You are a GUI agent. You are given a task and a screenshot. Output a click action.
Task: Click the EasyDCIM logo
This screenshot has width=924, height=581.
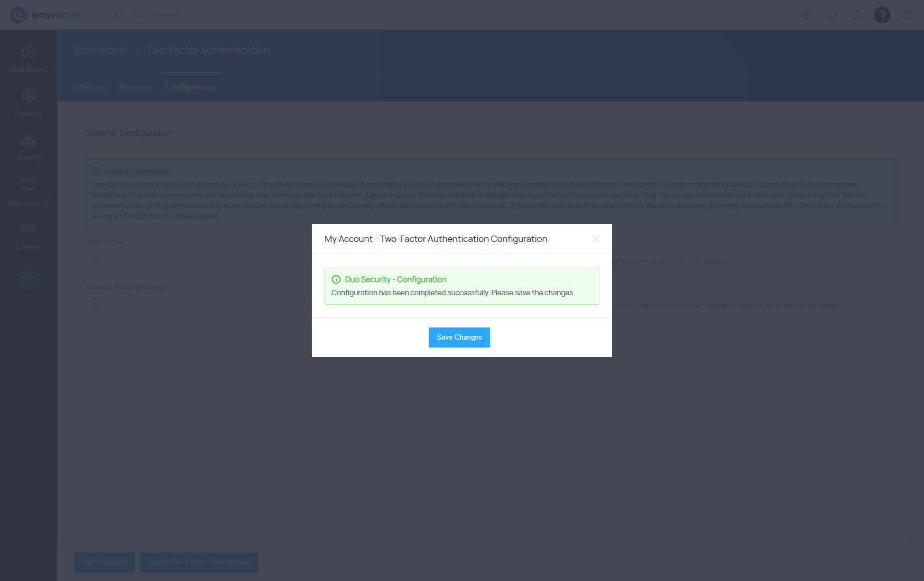coord(45,15)
